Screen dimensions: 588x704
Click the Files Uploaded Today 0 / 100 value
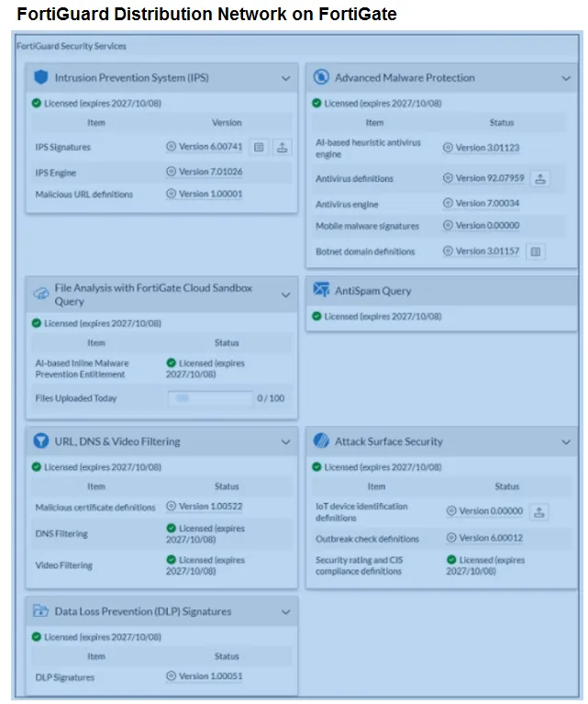pyautogui.click(x=271, y=398)
